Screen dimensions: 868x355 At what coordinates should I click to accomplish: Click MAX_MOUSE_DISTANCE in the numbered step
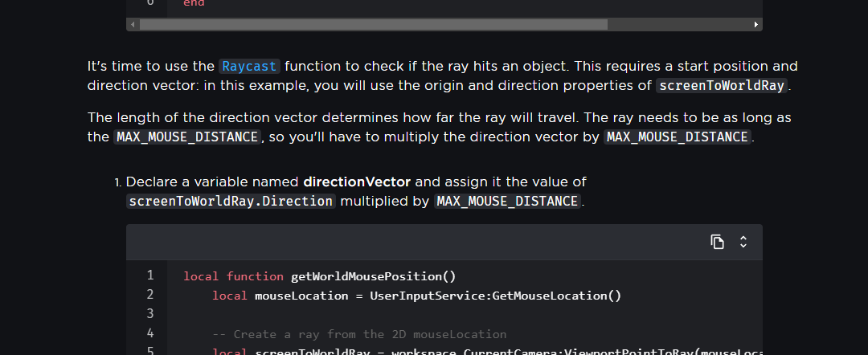[x=507, y=202]
